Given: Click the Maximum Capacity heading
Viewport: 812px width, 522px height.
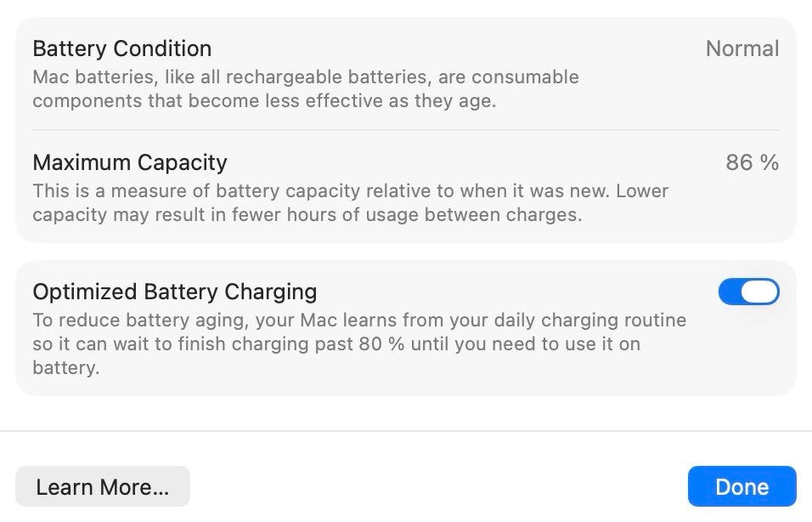Looking at the screenshot, I should pyautogui.click(x=130, y=162).
